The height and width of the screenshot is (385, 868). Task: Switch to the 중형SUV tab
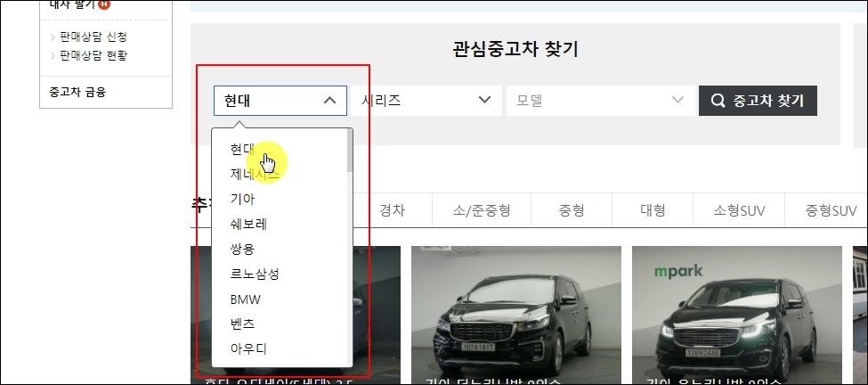[x=831, y=210]
